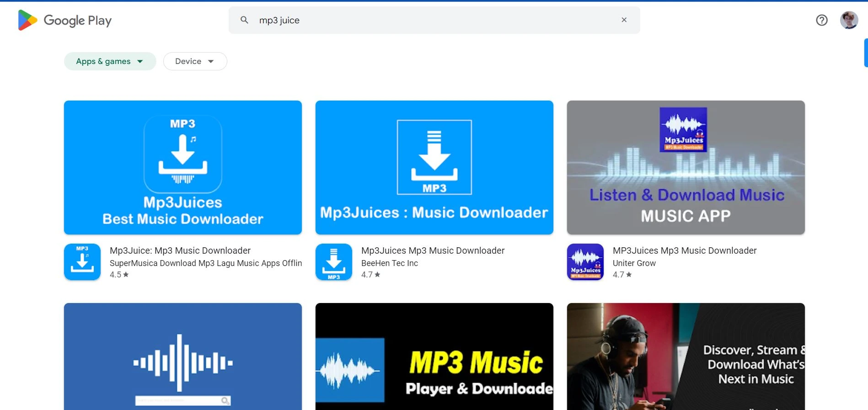Open the Discover, Stream & Download banner
The height and width of the screenshot is (410, 868).
[686, 357]
